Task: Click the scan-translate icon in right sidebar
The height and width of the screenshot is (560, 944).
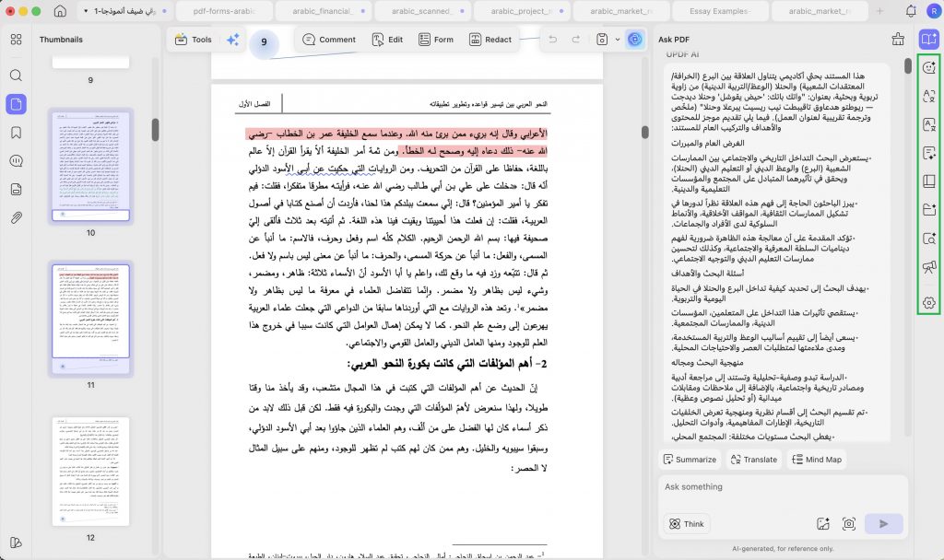Action: point(929,96)
